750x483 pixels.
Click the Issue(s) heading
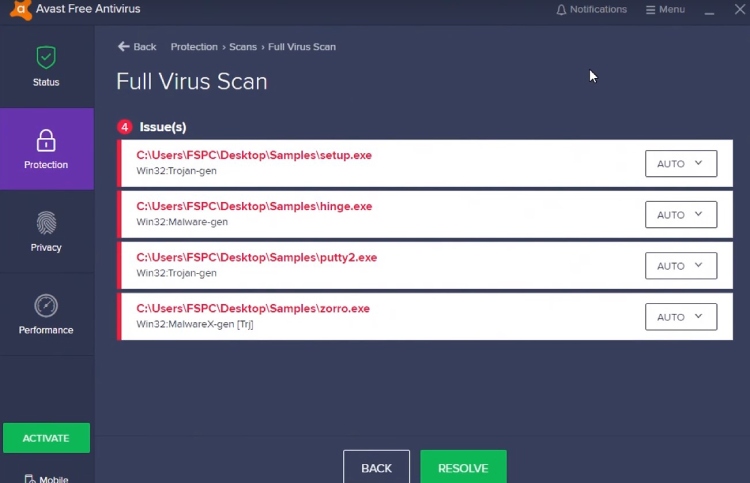coord(163,127)
